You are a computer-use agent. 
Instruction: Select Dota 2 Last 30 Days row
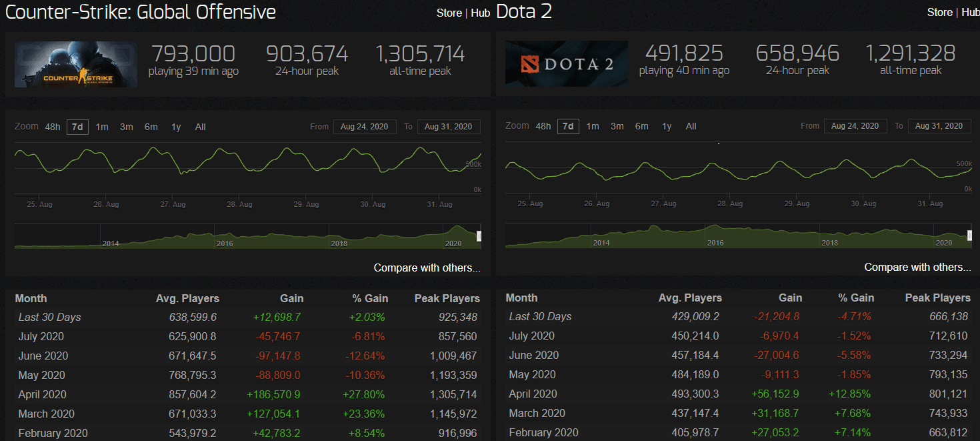(737, 316)
